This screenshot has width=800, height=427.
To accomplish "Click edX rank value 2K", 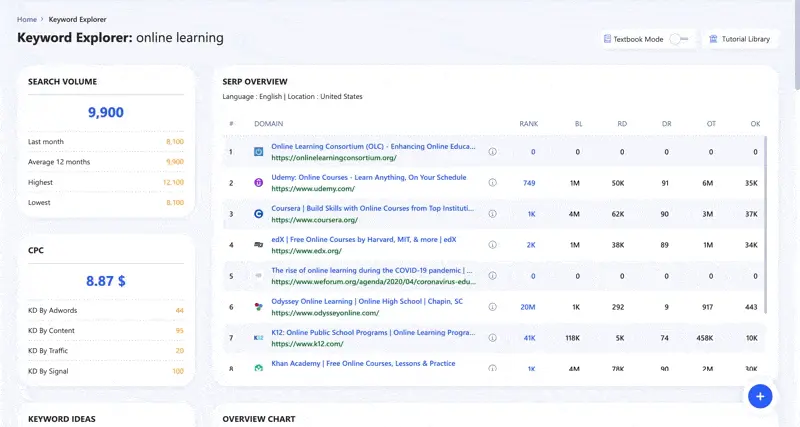I will (x=531, y=245).
